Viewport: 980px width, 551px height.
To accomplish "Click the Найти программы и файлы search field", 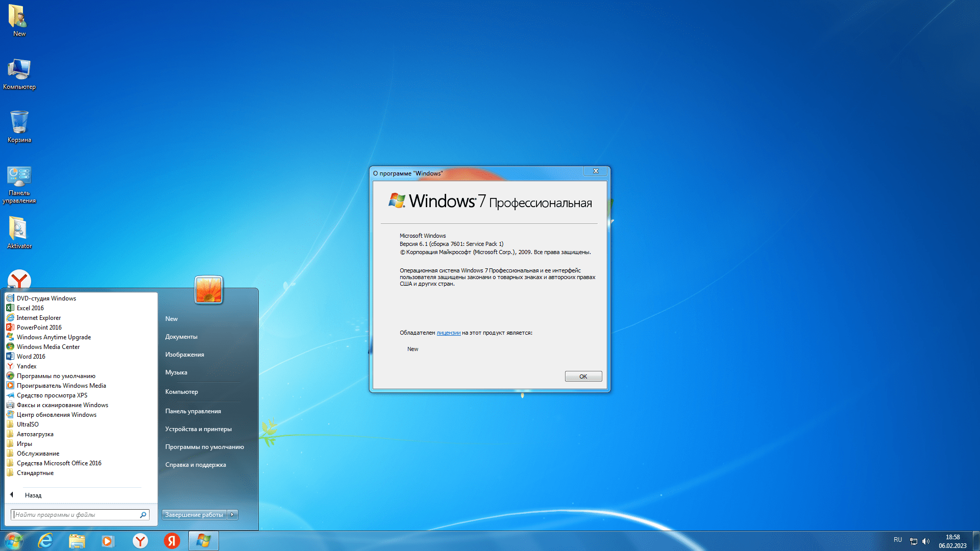I will 76,515.
